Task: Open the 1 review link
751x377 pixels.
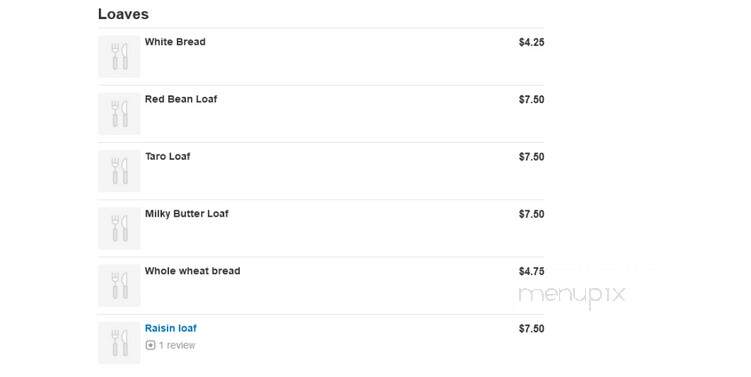Action: point(177,345)
